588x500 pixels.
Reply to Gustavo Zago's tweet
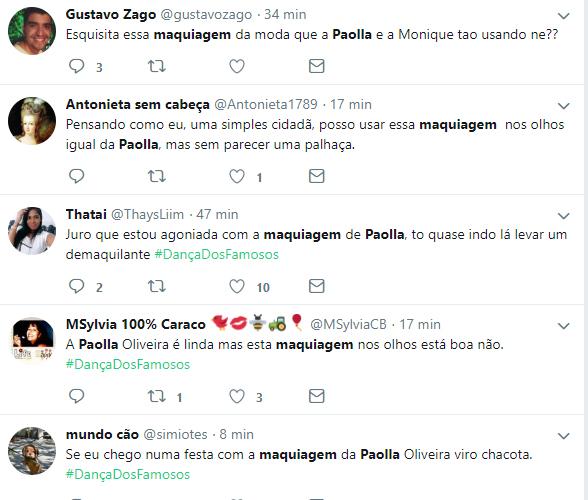click(x=76, y=66)
